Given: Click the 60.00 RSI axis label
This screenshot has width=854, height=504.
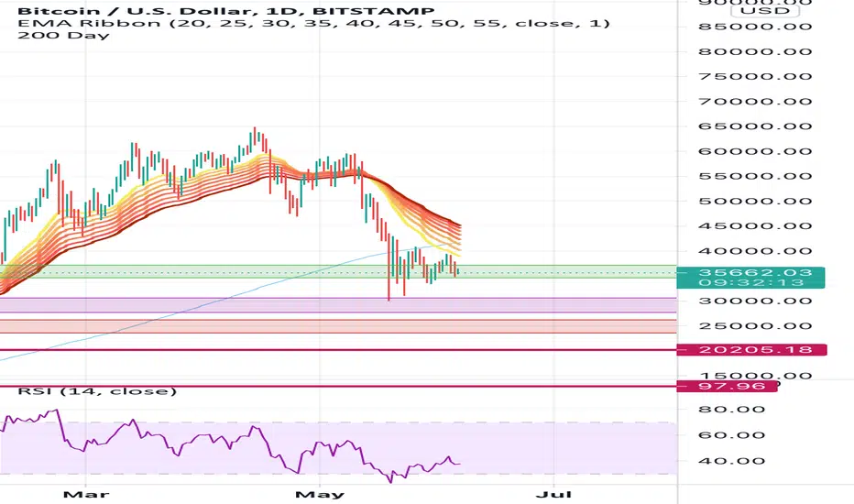Looking at the screenshot, I should [731, 434].
